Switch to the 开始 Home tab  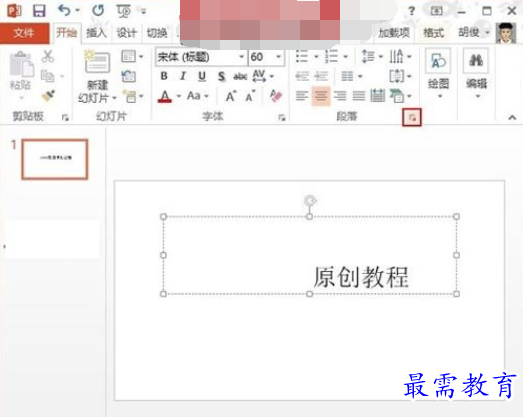point(67,33)
